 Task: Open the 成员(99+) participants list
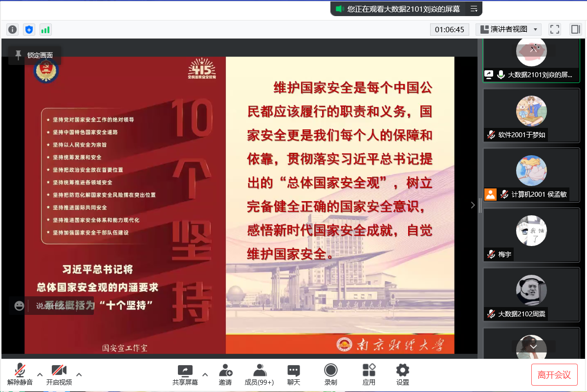pyautogui.click(x=260, y=374)
